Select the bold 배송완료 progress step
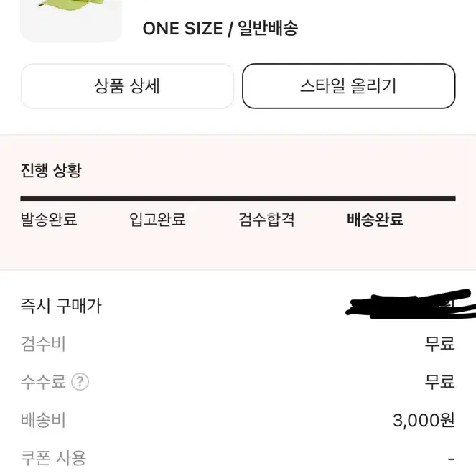Viewport: 476px width, 476px height. tap(375, 219)
